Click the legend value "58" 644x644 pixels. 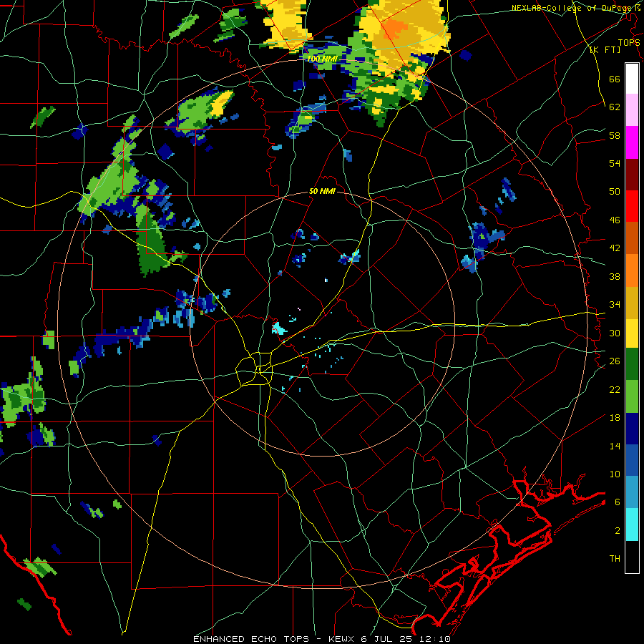pos(615,135)
